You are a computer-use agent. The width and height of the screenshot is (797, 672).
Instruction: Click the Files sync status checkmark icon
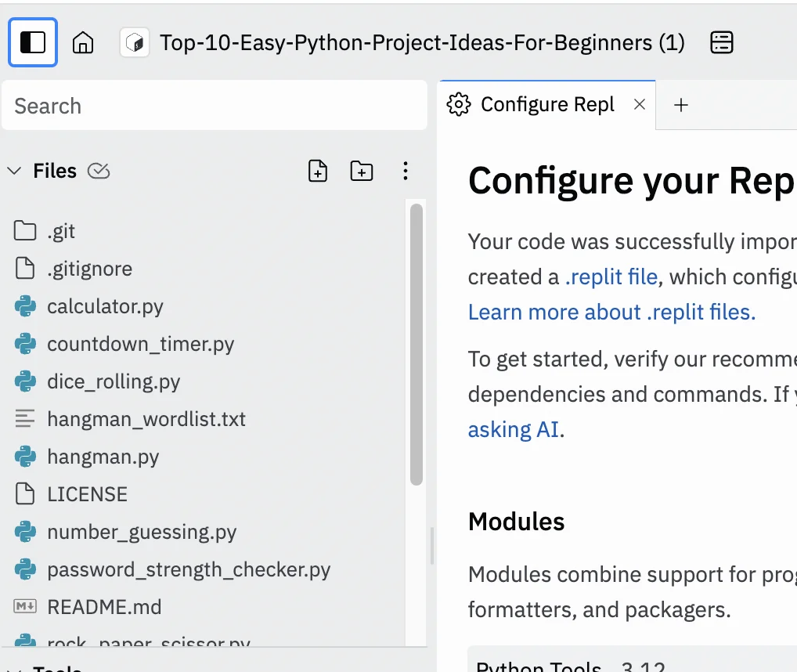pos(99,171)
